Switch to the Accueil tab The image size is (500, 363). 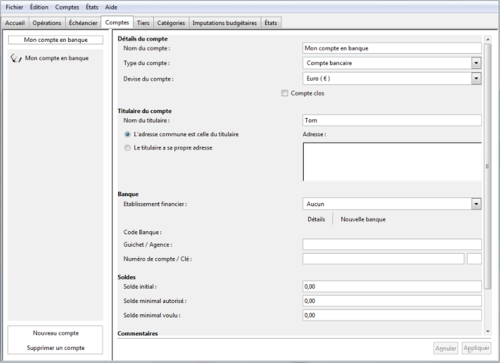pos(15,23)
